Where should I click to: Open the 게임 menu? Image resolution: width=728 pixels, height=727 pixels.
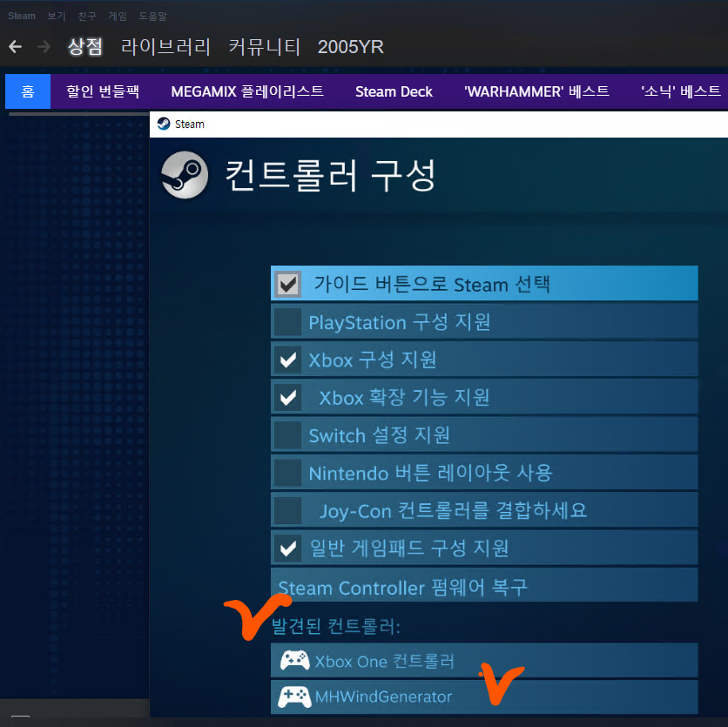(x=118, y=16)
